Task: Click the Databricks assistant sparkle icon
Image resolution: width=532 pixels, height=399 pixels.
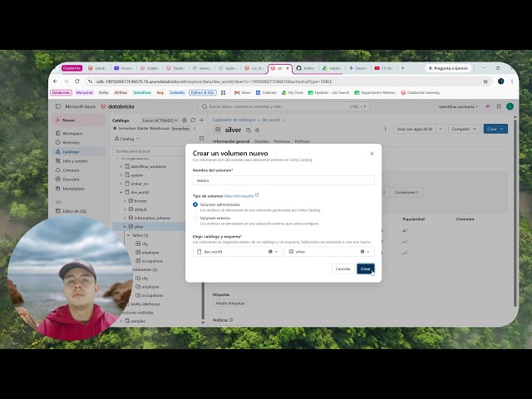Action: point(488,106)
